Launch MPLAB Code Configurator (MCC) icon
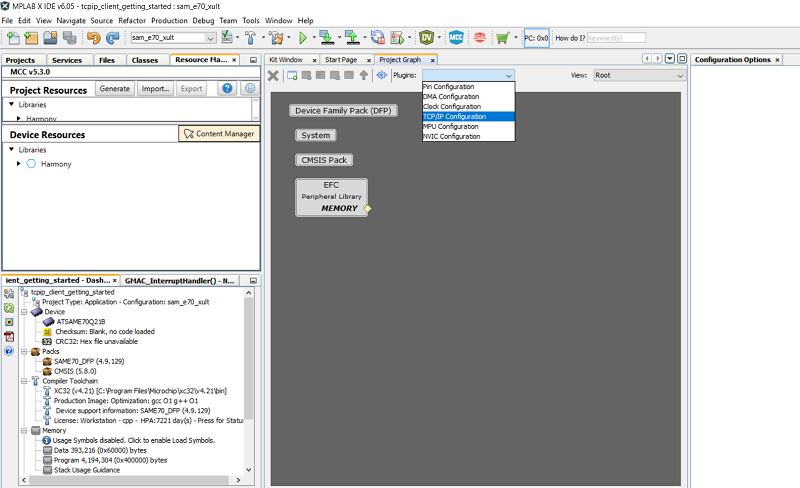 [456, 38]
